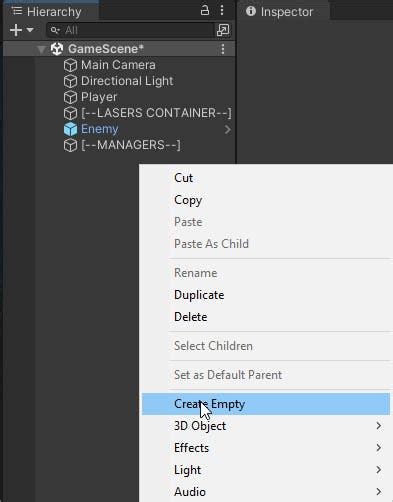The width and height of the screenshot is (393, 502).
Task: Select the Directional Light object icon
Action: pos(70,81)
